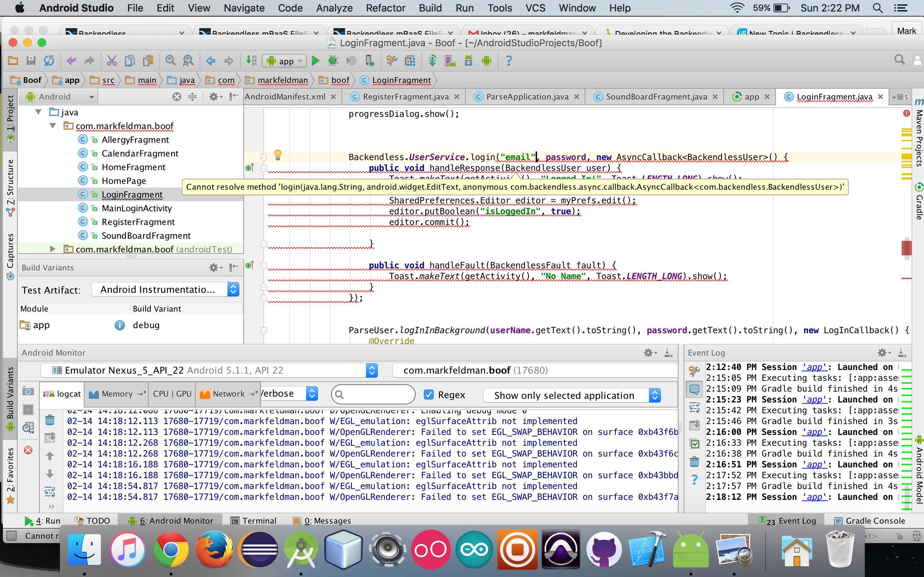This screenshot has height=577, width=924.
Task: Click the screenshot camera icon in Android Monitor
Action: coord(28,392)
